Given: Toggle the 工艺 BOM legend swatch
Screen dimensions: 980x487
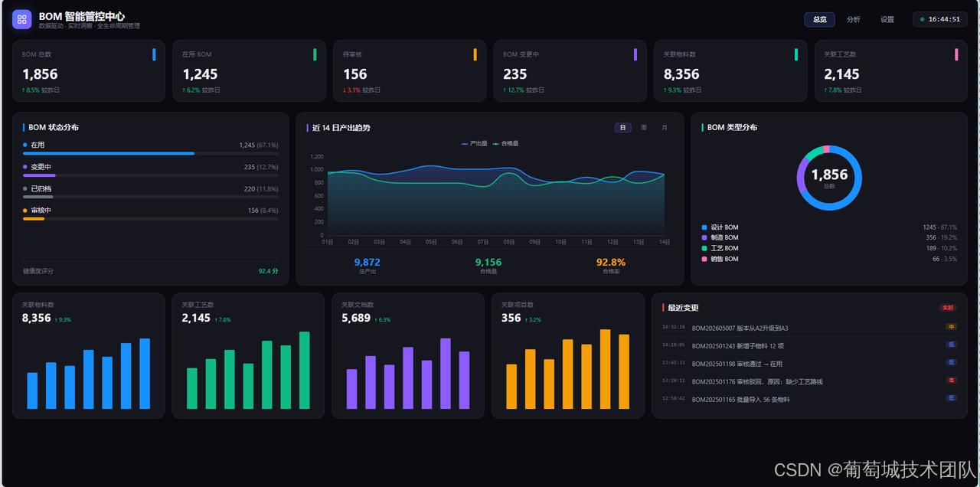Looking at the screenshot, I should pyautogui.click(x=704, y=248).
